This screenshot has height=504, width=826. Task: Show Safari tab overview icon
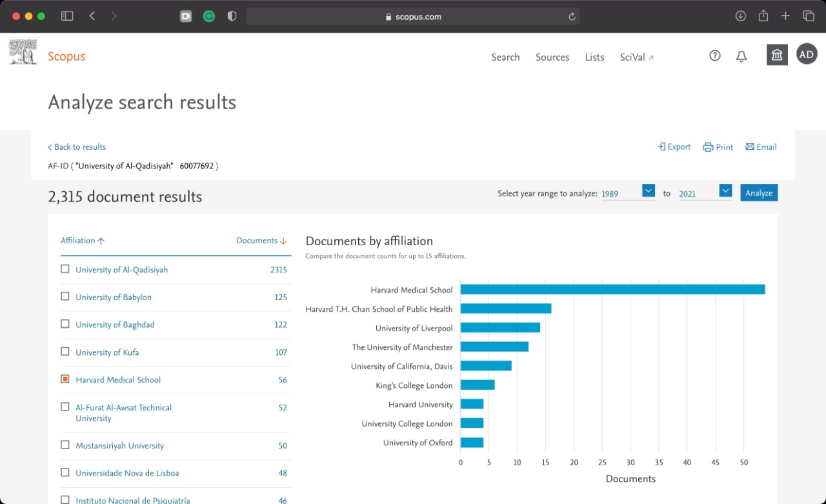809,16
